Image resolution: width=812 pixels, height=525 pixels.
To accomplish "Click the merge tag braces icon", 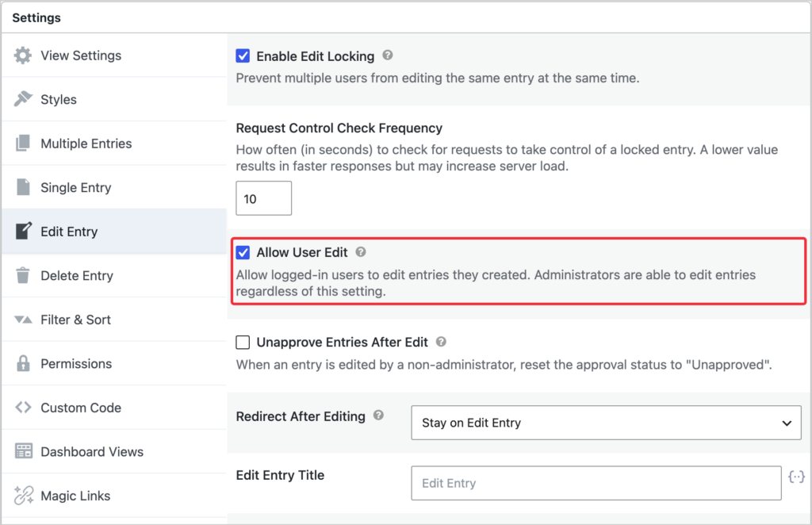I will pyautogui.click(x=796, y=477).
